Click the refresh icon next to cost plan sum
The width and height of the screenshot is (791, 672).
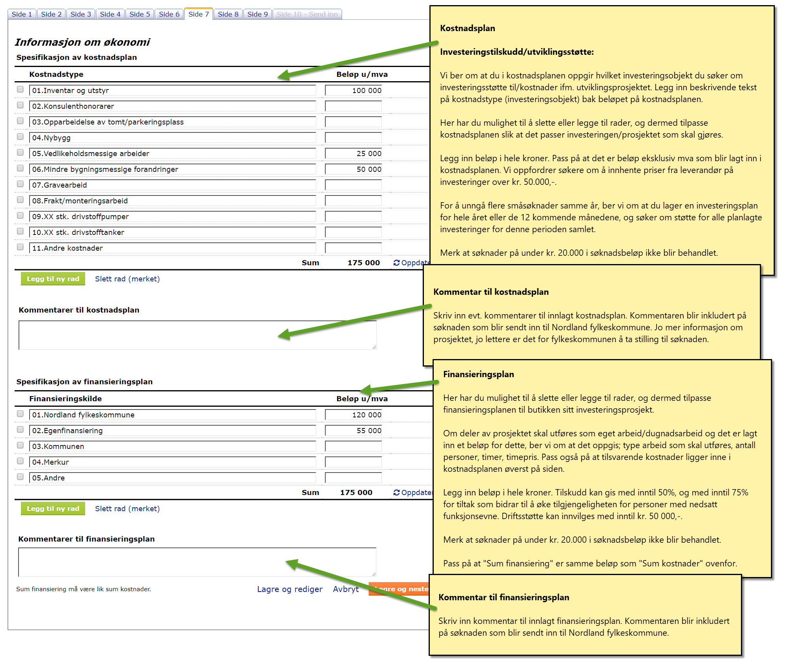pyautogui.click(x=396, y=263)
